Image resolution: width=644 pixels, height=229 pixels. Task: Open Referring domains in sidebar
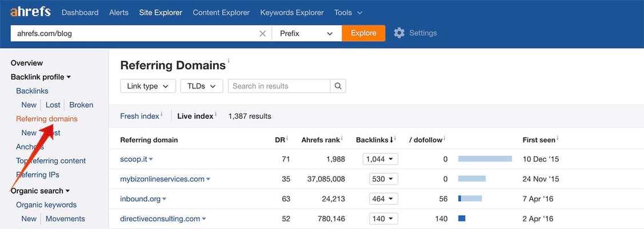47,119
